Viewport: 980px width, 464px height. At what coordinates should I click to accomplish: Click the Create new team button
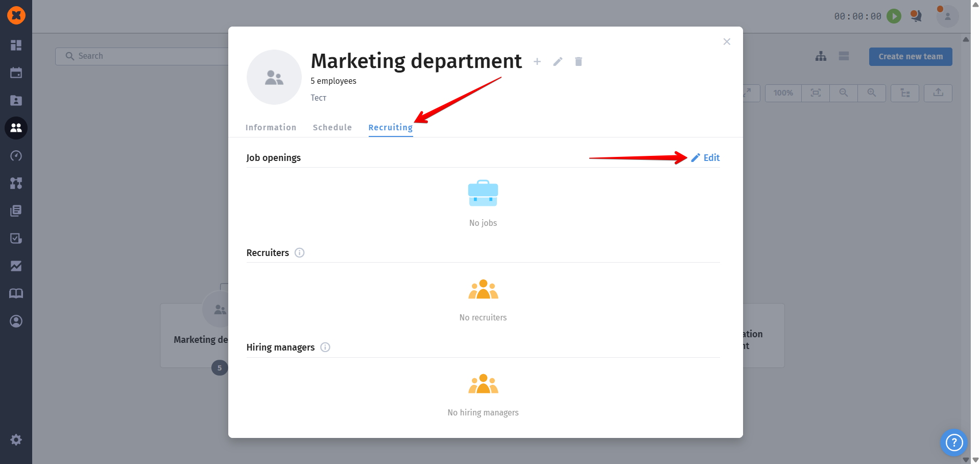tap(911, 57)
